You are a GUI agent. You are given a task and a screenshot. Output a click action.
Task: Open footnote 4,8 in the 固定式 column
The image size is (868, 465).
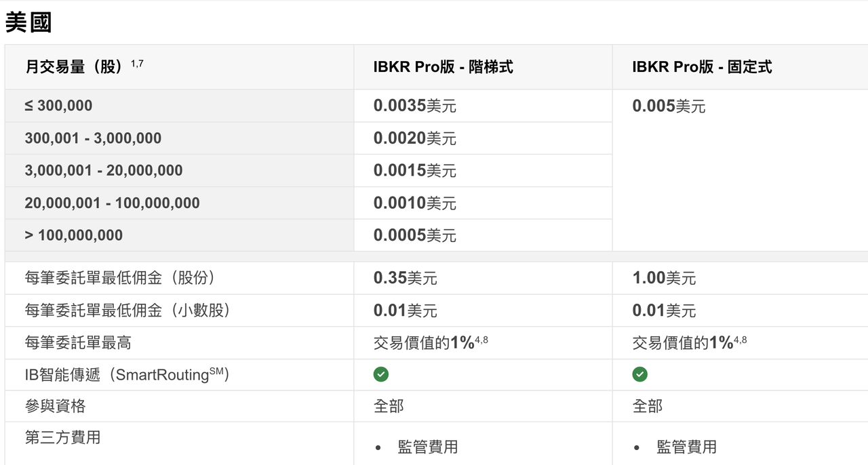click(741, 340)
